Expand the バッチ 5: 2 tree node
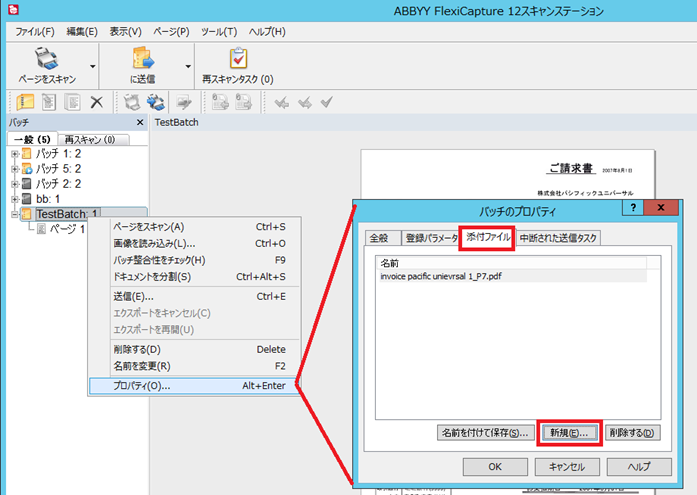 [15, 169]
